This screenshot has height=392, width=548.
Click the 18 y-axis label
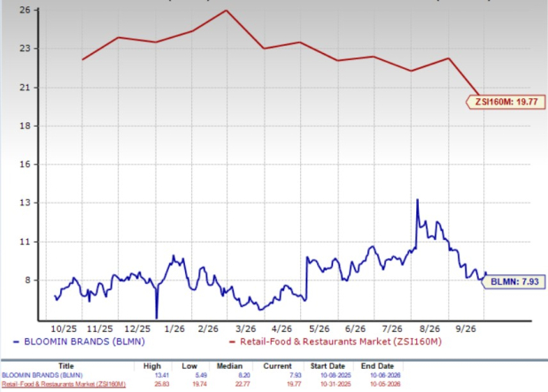25,126
